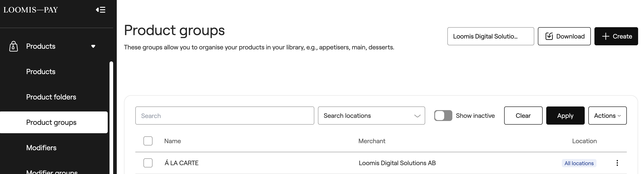Screen dimensions: 644x174
Task: Collapse the sidebar using the menu icon
Action: click(100, 10)
